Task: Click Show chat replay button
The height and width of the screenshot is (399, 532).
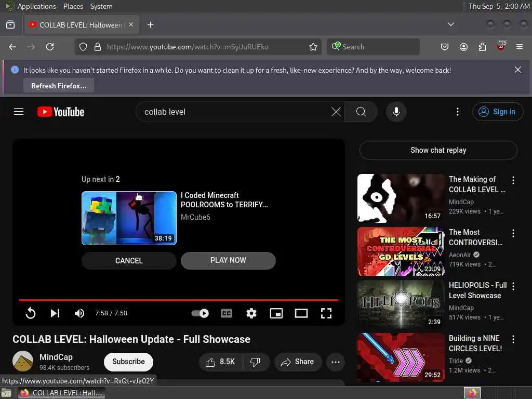Action: (x=438, y=150)
